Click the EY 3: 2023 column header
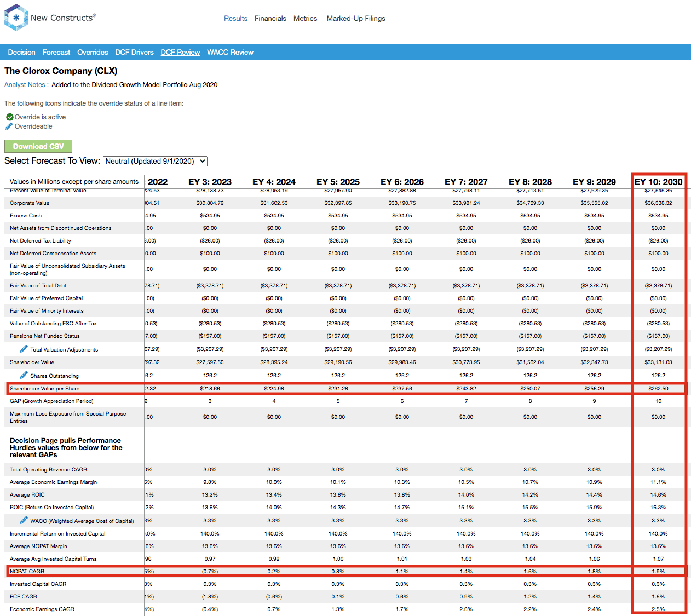Screen dimensions: 691x616 (210, 182)
